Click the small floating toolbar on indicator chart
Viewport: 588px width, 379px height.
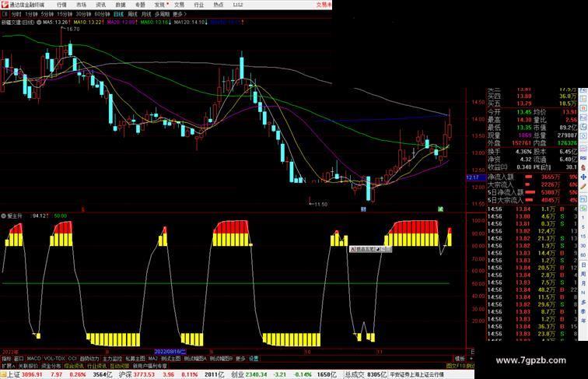[x=370, y=249]
